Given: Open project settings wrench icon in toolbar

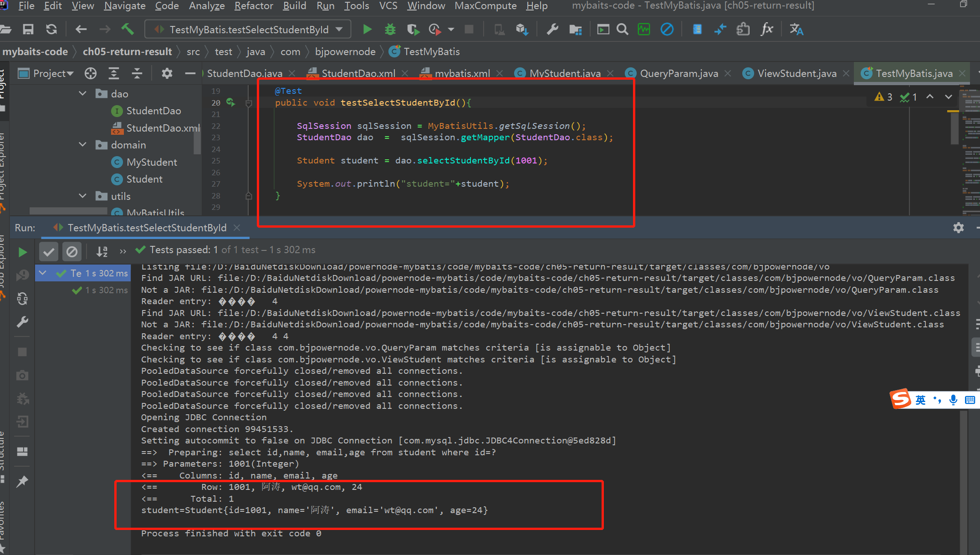Looking at the screenshot, I should coord(552,30).
